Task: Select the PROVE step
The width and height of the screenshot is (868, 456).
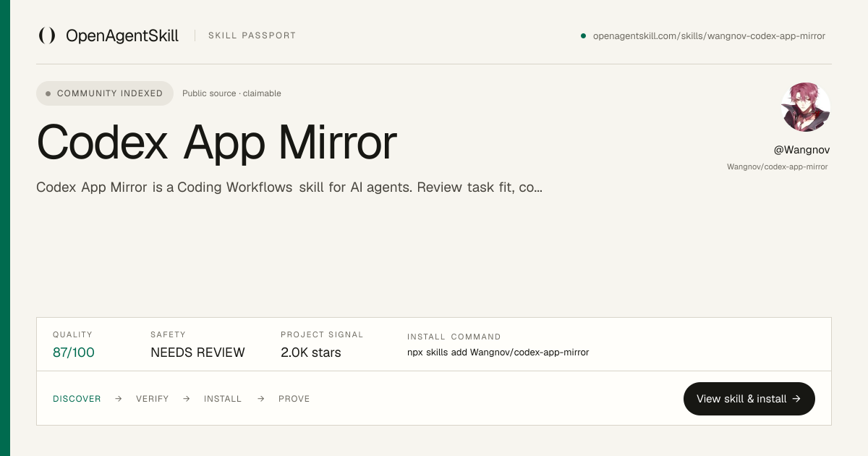Action: (x=294, y=399)
